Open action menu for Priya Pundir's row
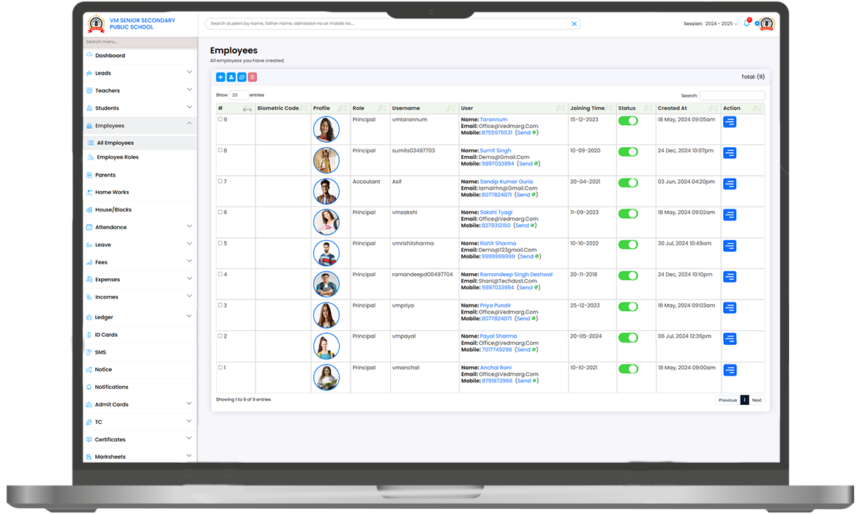 (729, 308)
